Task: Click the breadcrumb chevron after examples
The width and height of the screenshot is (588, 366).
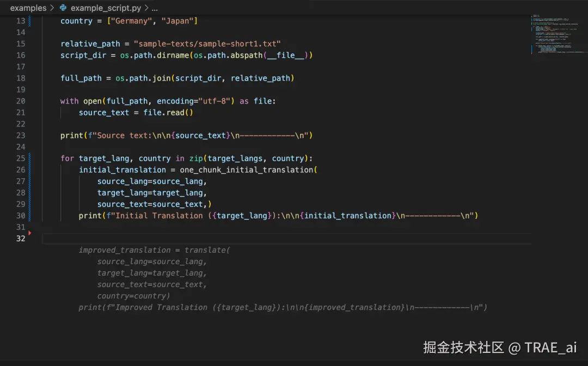Action: pos(52,8)
